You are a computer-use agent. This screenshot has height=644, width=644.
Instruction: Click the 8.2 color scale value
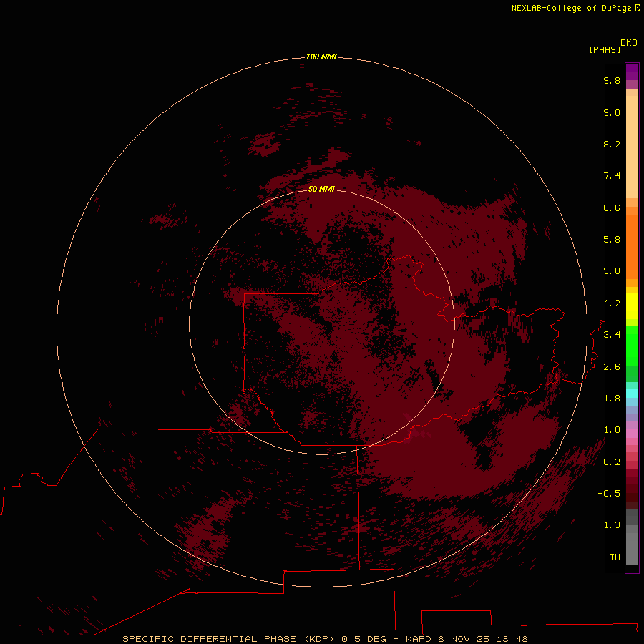pos(612,144)
